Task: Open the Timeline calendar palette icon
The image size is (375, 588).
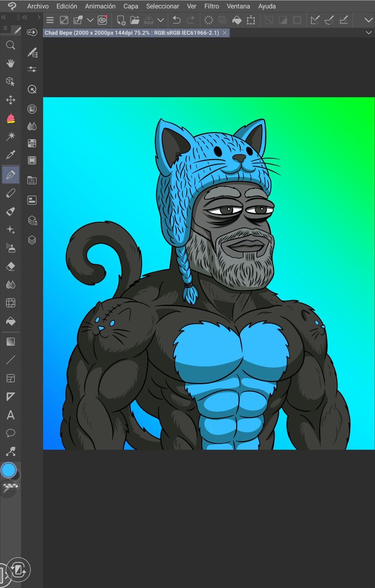Action: [32, 180]
